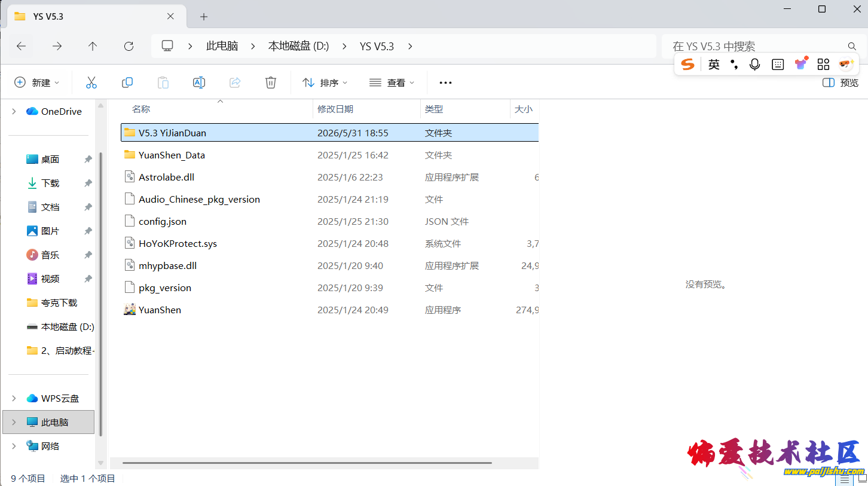The height and width of the screenshot is (486, 868).
Task: Sort by 名称 column header
Action: (141, 109)
